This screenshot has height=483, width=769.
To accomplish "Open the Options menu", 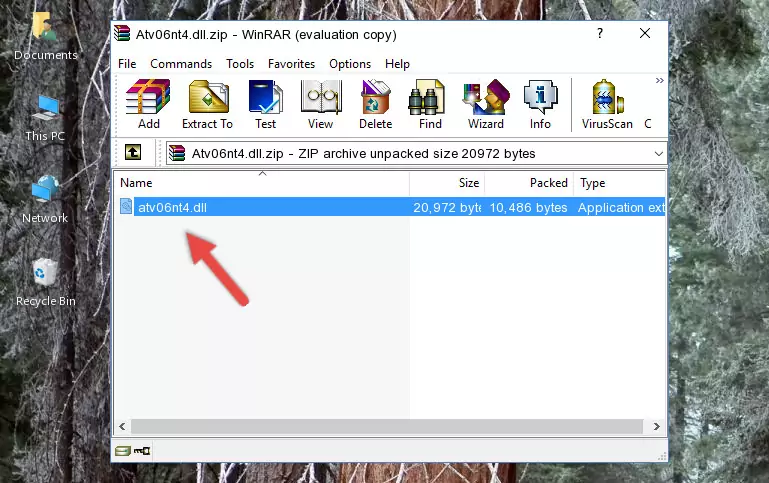I will point(350,64).
